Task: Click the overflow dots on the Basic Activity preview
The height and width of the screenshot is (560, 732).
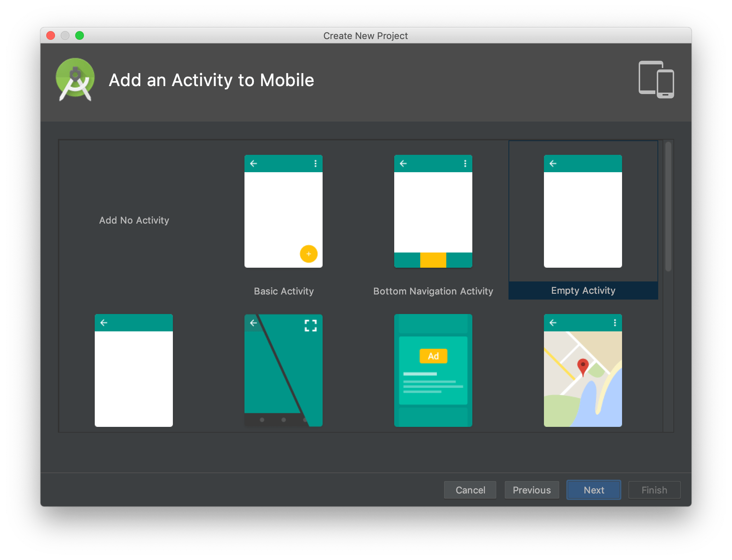Action: click(315, 164)
